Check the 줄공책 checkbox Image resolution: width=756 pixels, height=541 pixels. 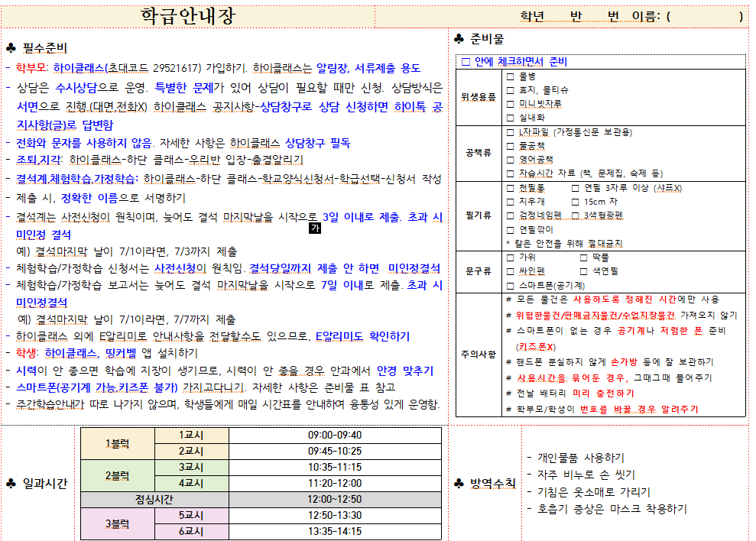[x=511, y=146]
